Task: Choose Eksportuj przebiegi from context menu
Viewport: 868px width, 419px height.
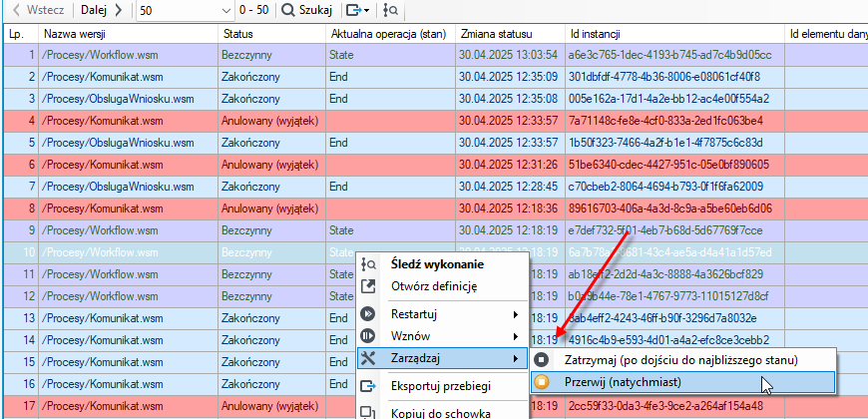Action: pos(441,386)
